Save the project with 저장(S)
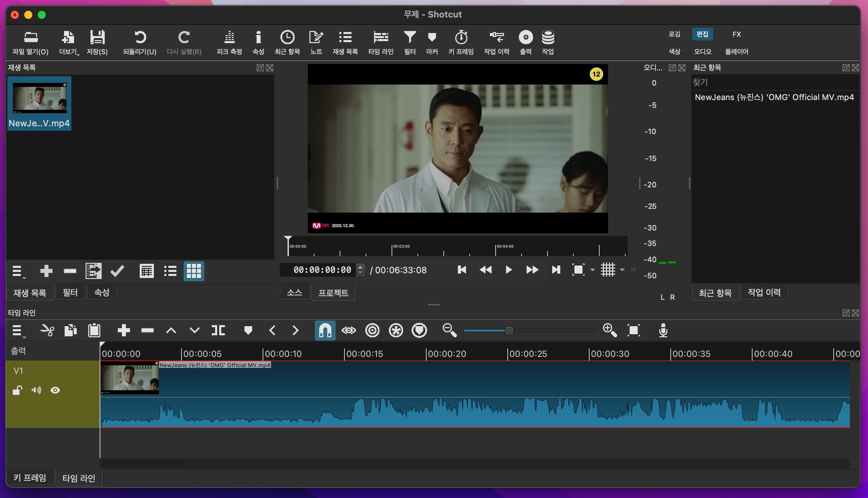Image resolution: width=868 pixels, height=498 pixels. point(97,42)
